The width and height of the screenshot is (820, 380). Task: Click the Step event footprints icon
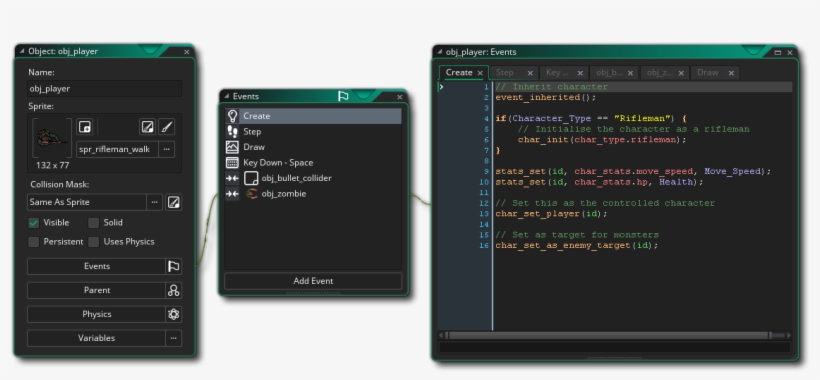[x=232, y=132]
